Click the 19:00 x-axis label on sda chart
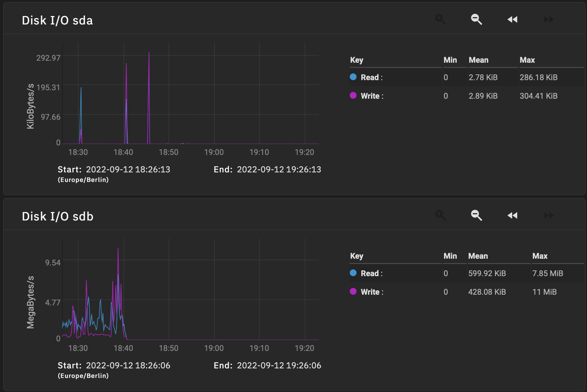The height and width of the screenshot is (392, 587). tap(214, 152)
